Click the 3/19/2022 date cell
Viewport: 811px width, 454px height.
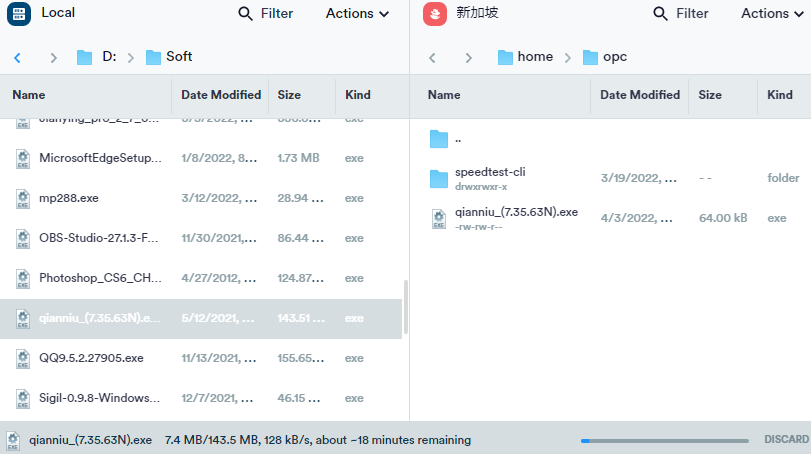coord(638,178)
